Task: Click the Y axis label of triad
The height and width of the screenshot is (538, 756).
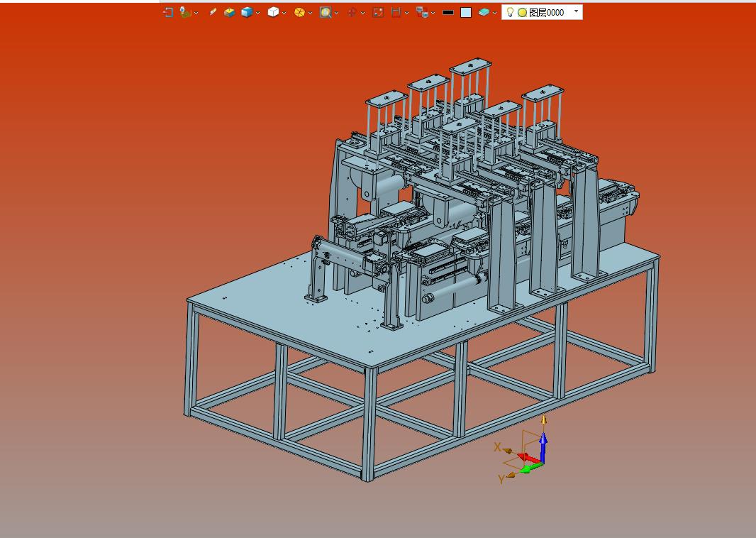Action: tap(501, 479)
